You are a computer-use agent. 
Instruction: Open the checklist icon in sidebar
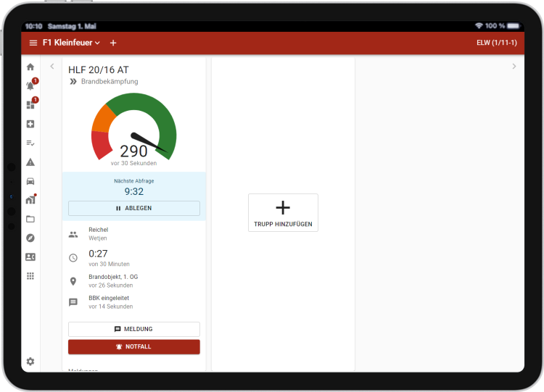30,143
